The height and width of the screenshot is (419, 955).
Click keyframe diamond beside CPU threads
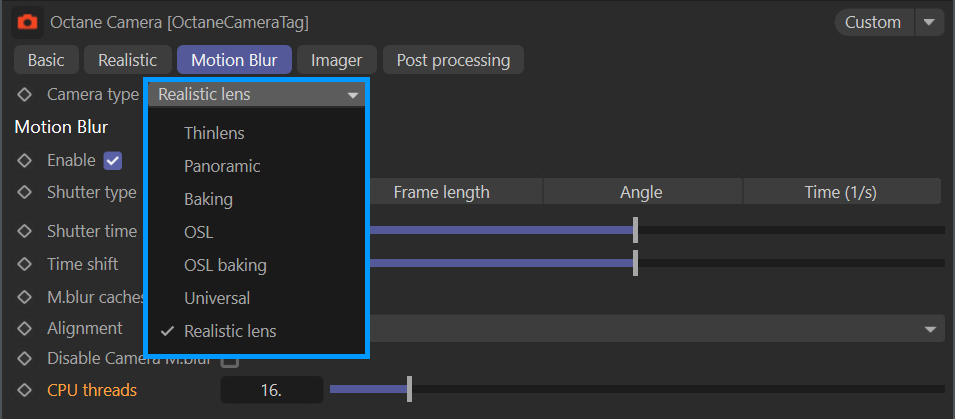coord(25,390)
